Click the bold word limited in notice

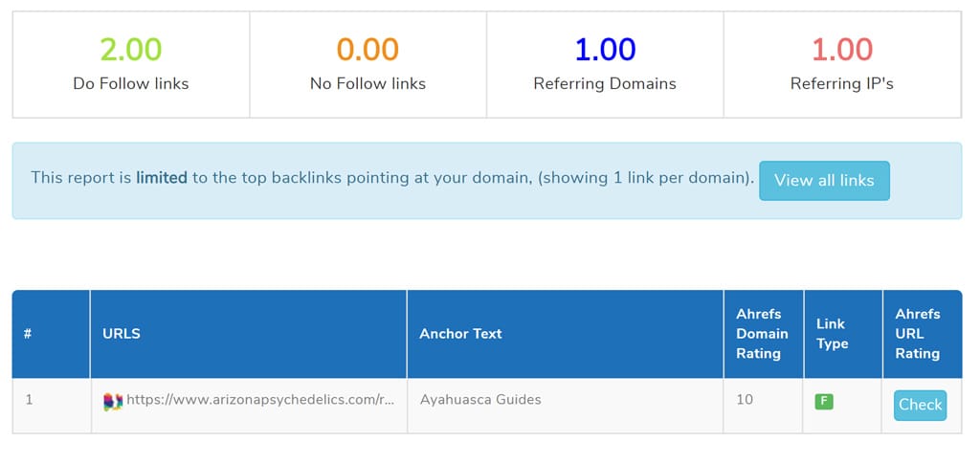(162, 178)
